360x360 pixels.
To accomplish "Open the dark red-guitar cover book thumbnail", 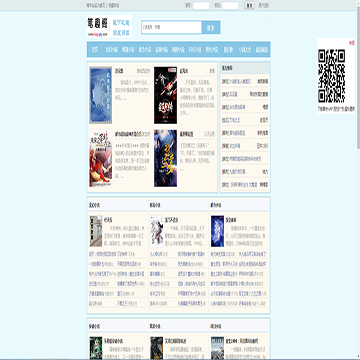I will [x=165, y=95].
